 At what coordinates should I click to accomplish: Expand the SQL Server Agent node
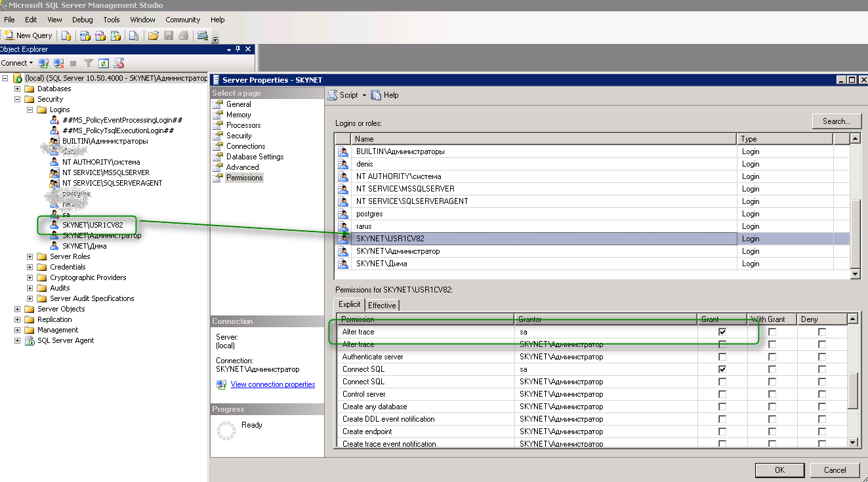[18, 340]
